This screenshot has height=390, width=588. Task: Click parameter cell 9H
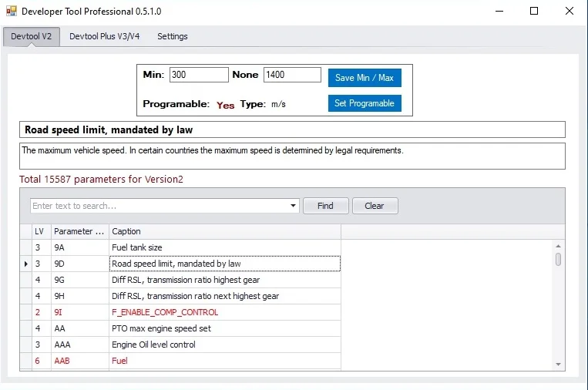click(80, 296)
